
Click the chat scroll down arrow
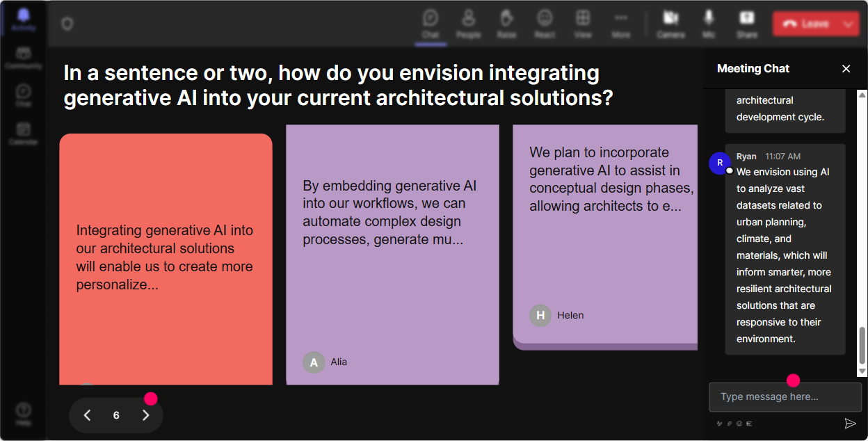(862, 372)
